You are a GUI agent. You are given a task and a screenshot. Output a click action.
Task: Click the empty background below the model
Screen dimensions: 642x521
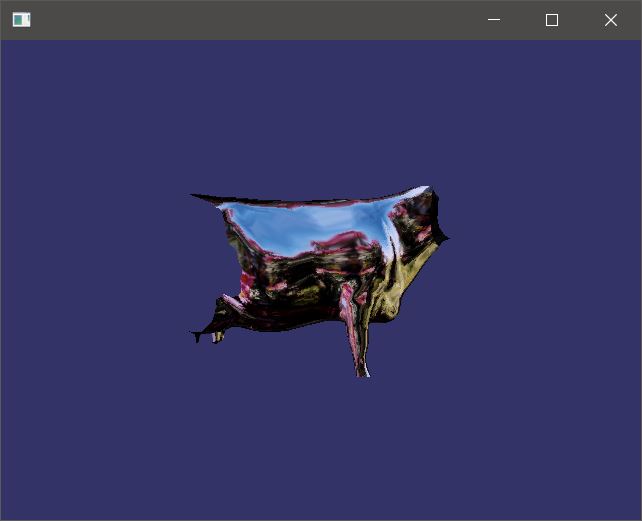point(320,450)
